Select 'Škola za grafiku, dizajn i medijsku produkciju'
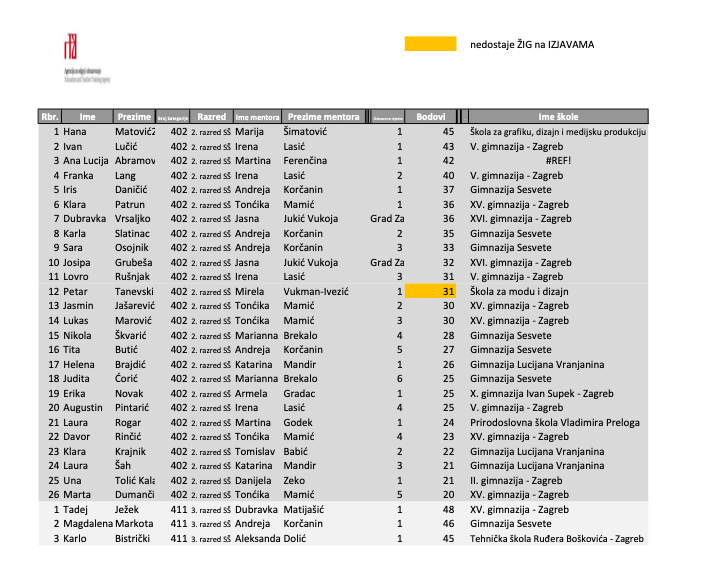709x571 pixels. click(558, 132)
